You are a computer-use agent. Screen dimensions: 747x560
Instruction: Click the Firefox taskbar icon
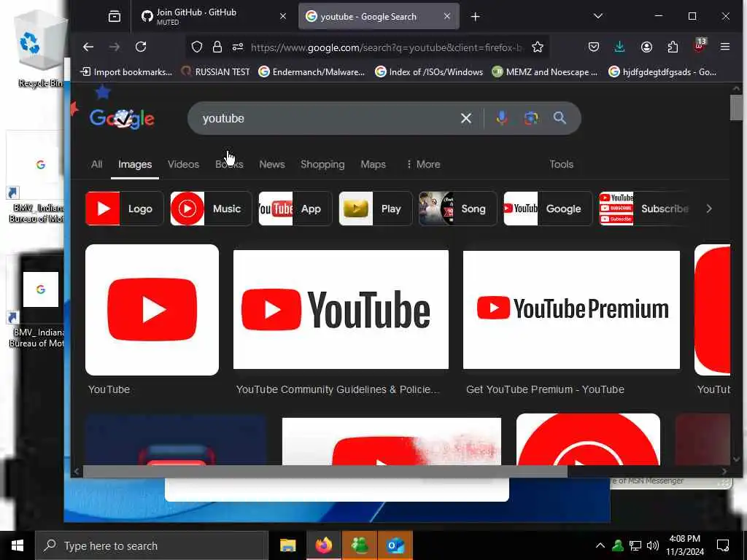[x=323, y=545]
